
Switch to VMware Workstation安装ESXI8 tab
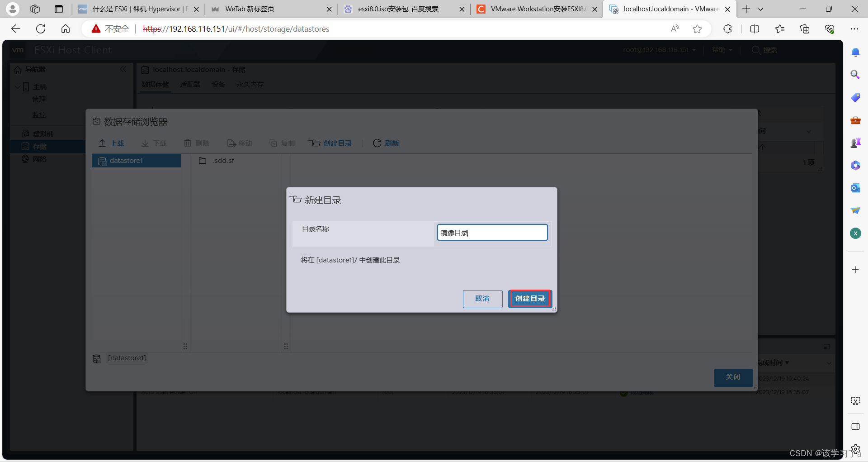(x=537, y=9)
